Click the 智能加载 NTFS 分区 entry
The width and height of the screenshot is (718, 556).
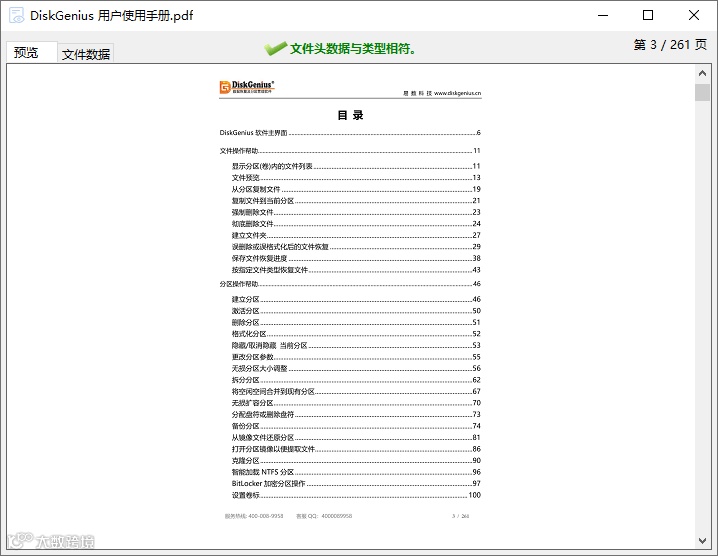356,472
